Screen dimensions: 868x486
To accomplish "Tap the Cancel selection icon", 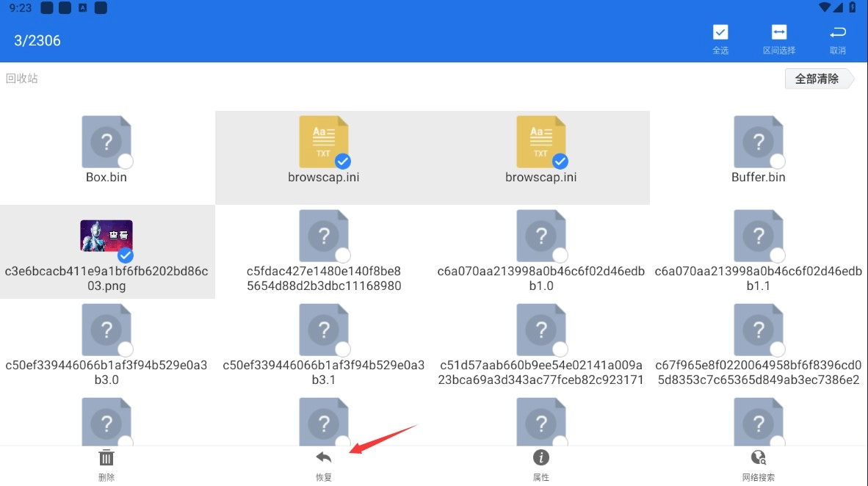I will (837, 33).
